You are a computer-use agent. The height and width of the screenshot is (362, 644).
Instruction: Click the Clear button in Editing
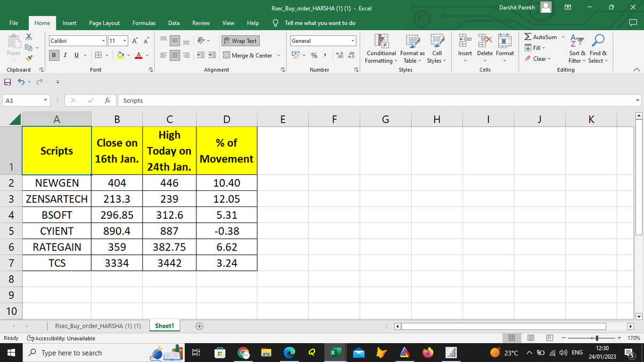[x=538, y=59]
